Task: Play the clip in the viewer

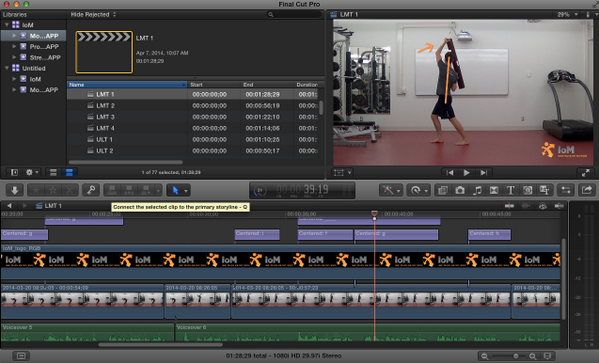Action: click(466, 173)
